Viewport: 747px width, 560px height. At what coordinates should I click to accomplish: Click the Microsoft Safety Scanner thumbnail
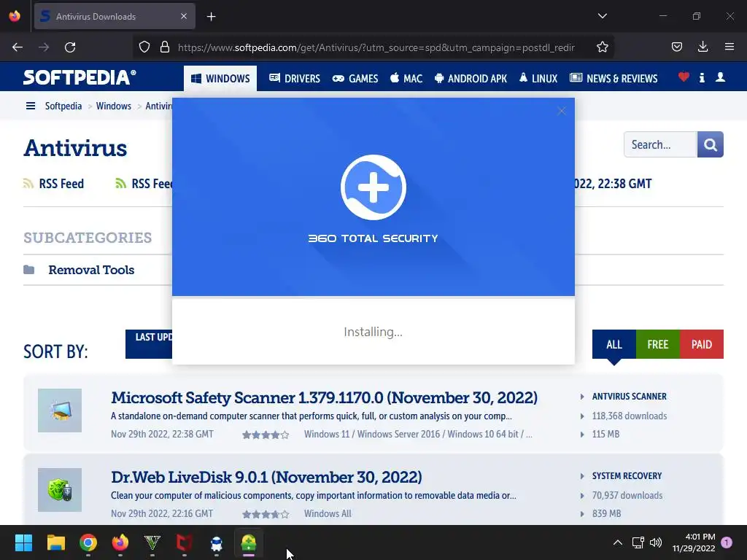[60, 411]
